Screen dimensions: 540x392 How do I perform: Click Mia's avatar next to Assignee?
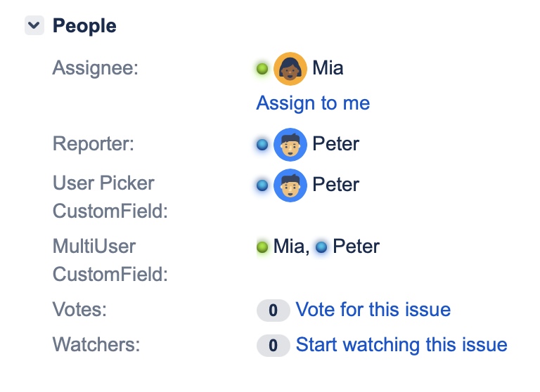[290, 69]
